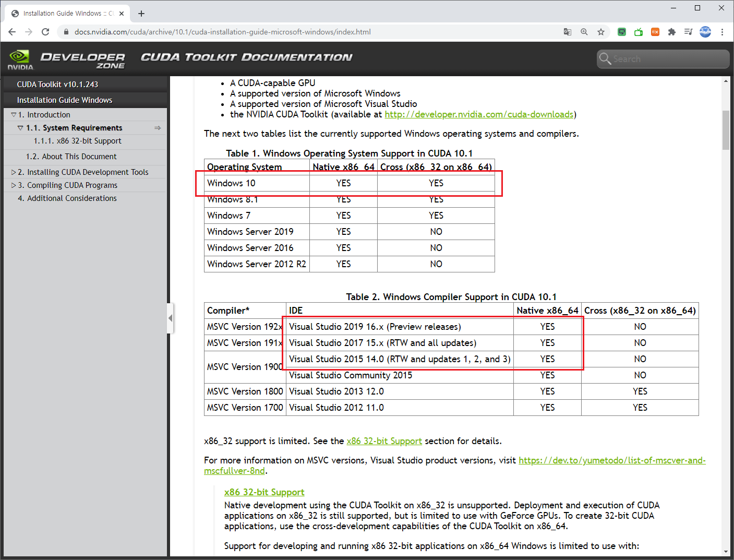The image size is (734, 560).
Task: Close the Installation Guide Windows tab
Action: click(x=122, y=14)
